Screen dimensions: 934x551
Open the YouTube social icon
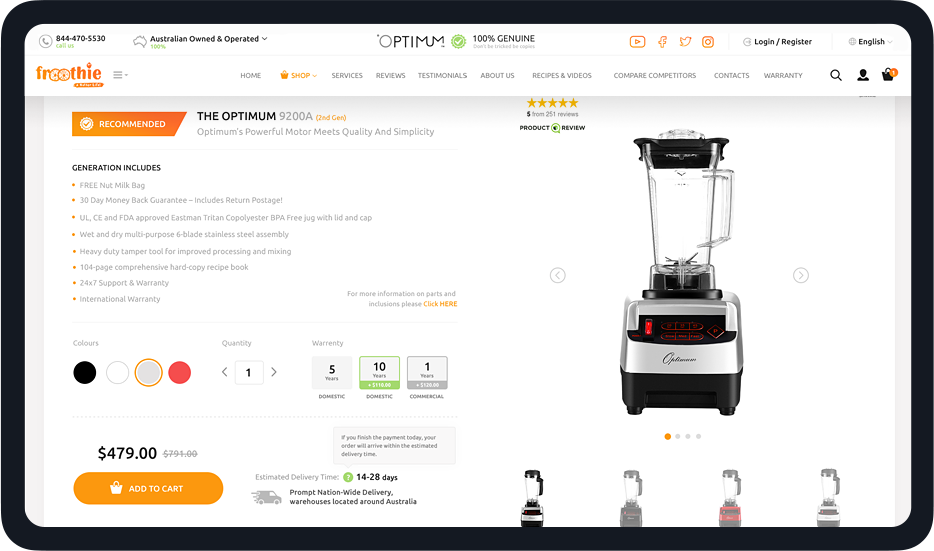(x=637, y=42)
